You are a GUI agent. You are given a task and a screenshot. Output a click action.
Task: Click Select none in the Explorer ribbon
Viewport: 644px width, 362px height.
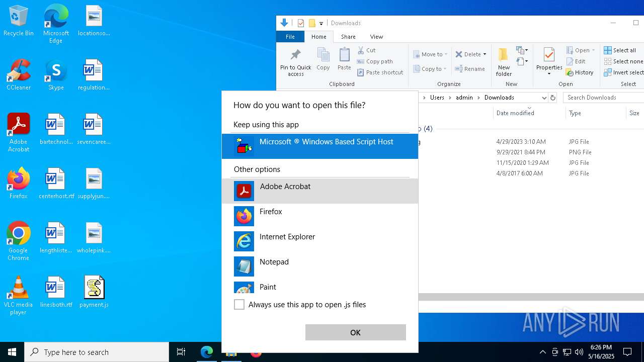624,61
